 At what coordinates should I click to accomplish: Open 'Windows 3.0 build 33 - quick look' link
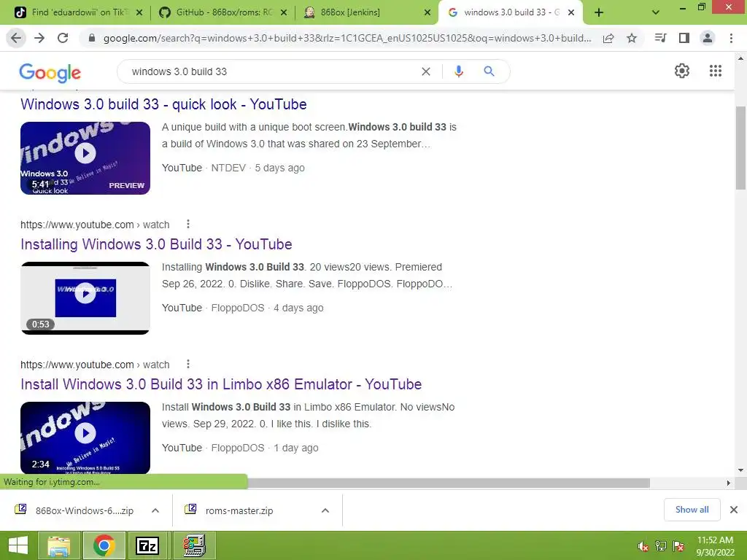163,104
